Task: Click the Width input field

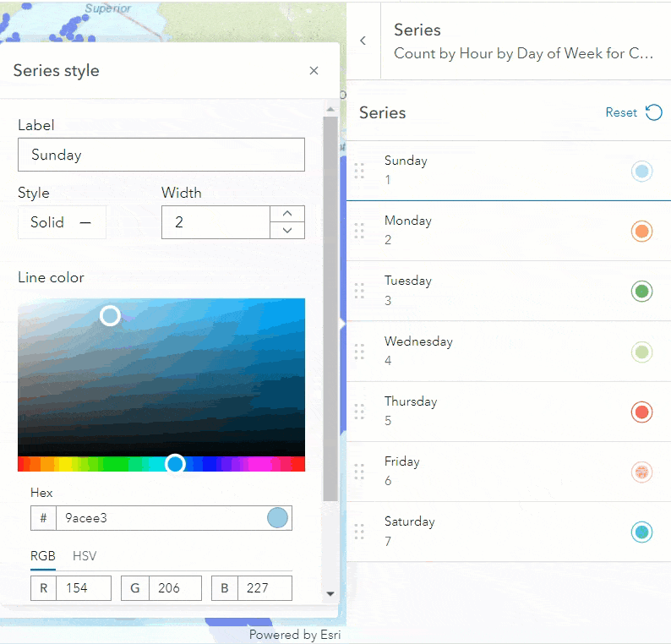Action: [x=215, y=222]
